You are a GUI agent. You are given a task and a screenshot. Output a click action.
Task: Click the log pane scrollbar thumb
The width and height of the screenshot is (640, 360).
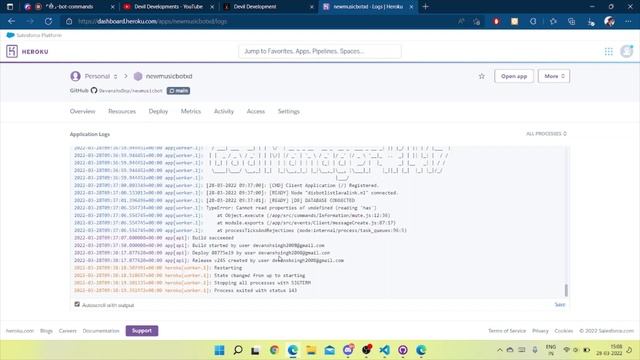pos(566,290)
